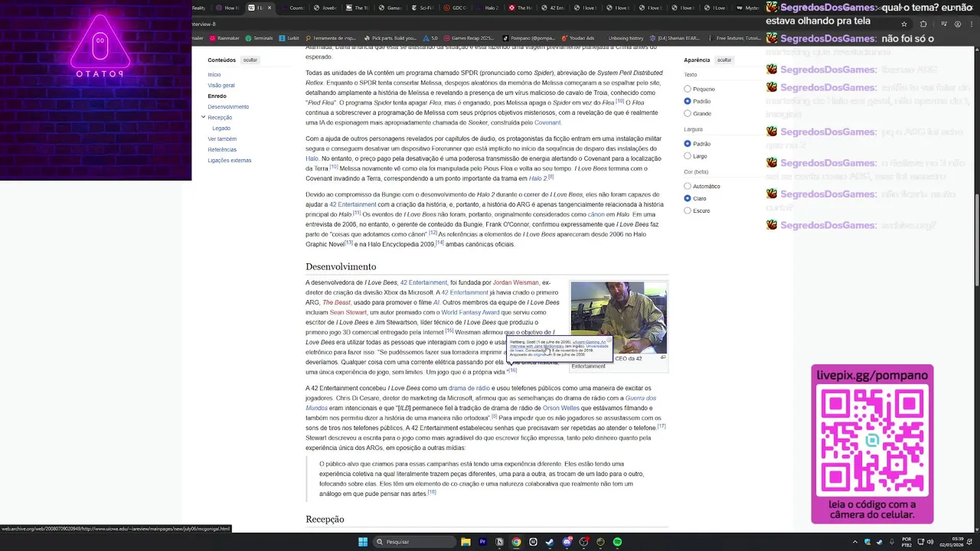Screen dimensions: 980x551
Task: Open the World Fantasy Award link
Action: point(470,312)
